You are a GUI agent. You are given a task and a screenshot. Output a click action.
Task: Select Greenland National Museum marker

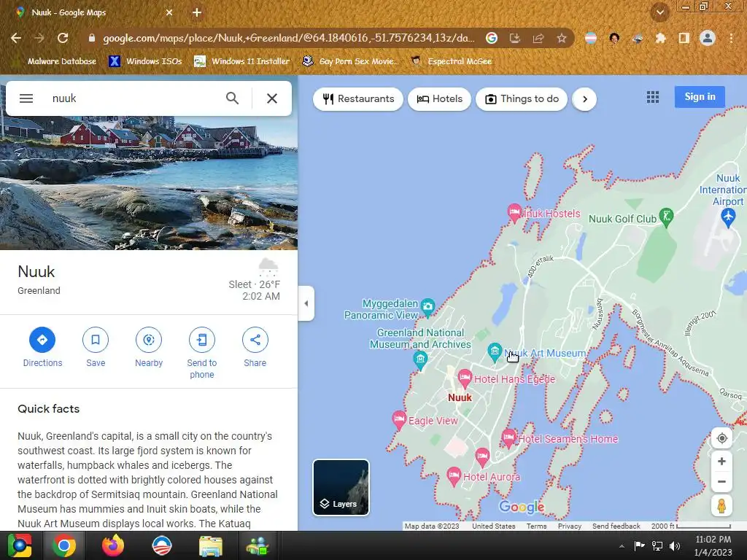pos(419,359)
